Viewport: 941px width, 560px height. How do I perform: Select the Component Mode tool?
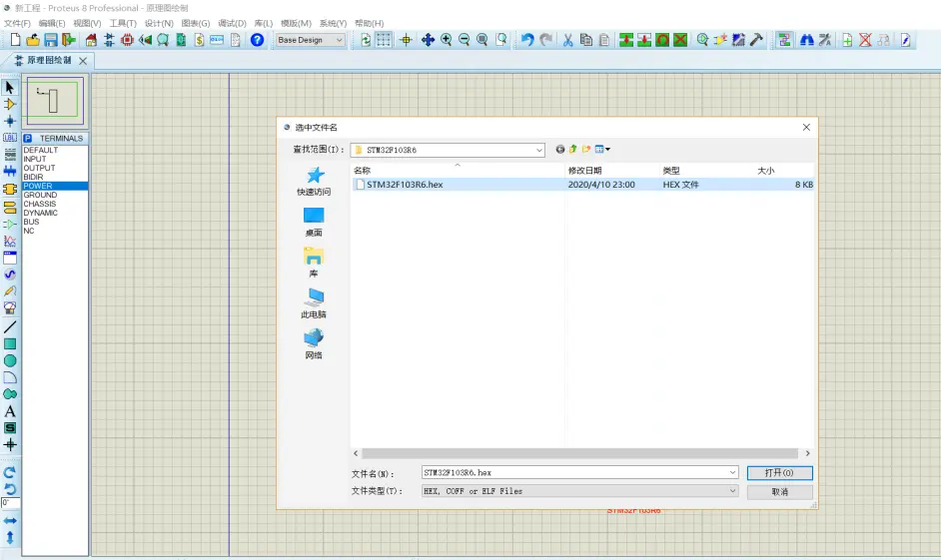click(x=10, y=105)
